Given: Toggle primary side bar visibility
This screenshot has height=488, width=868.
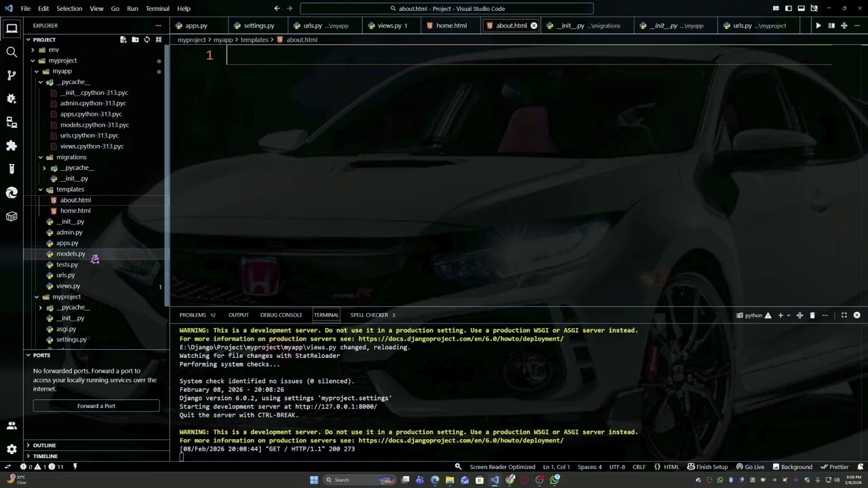Looking at the screenshot, I should (x=789, y=8).
